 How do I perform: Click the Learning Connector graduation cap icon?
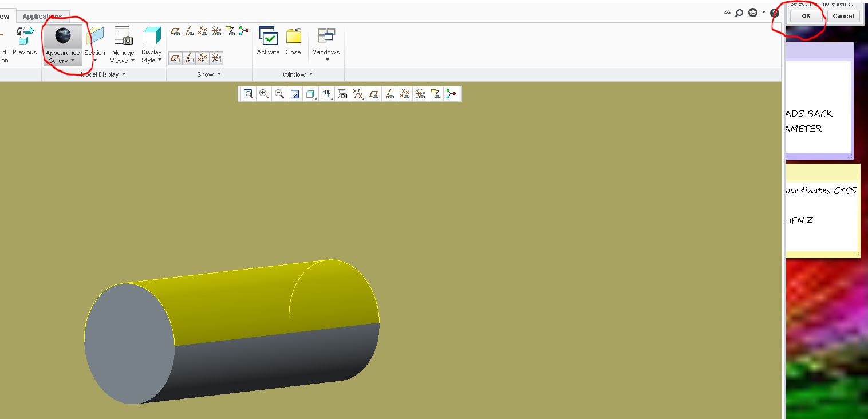pos(753,13)
